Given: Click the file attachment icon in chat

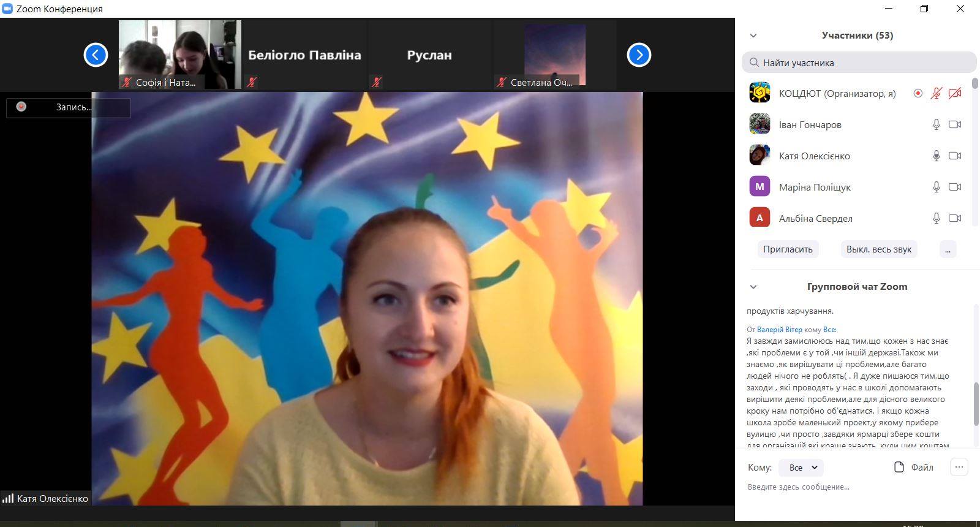Looking at the screenshot, I should 899,468.
